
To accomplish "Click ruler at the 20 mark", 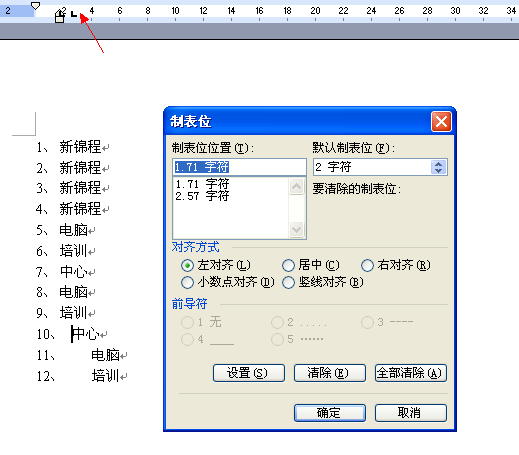I will (315, 11).
